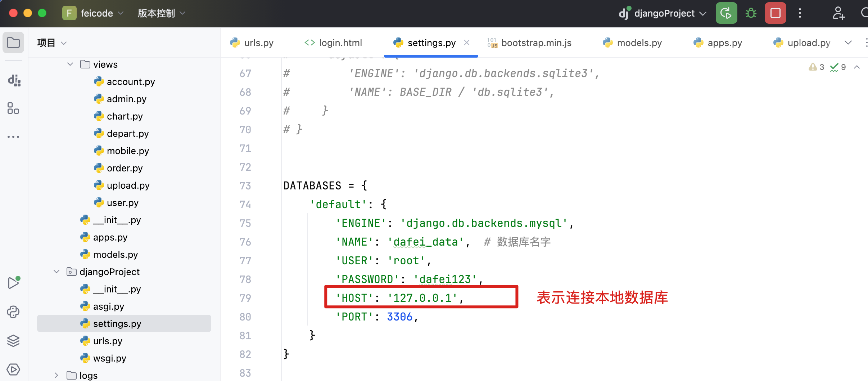This screenshot has width=868, height=381.
Task: Open the 版本控制 menu
Action: (161, 13)
